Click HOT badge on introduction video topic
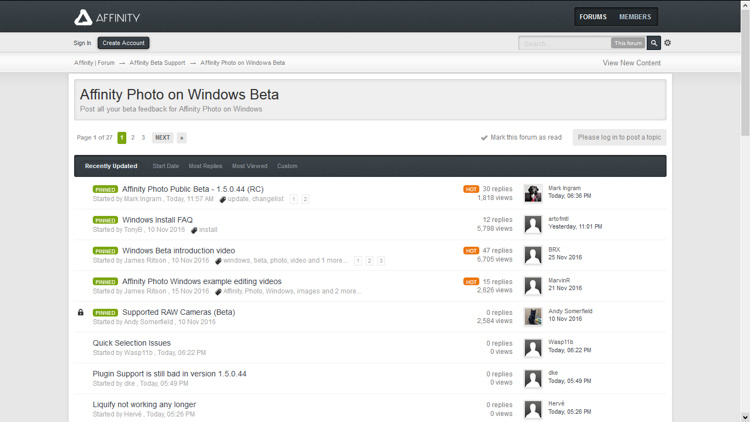 pos(471,251)
